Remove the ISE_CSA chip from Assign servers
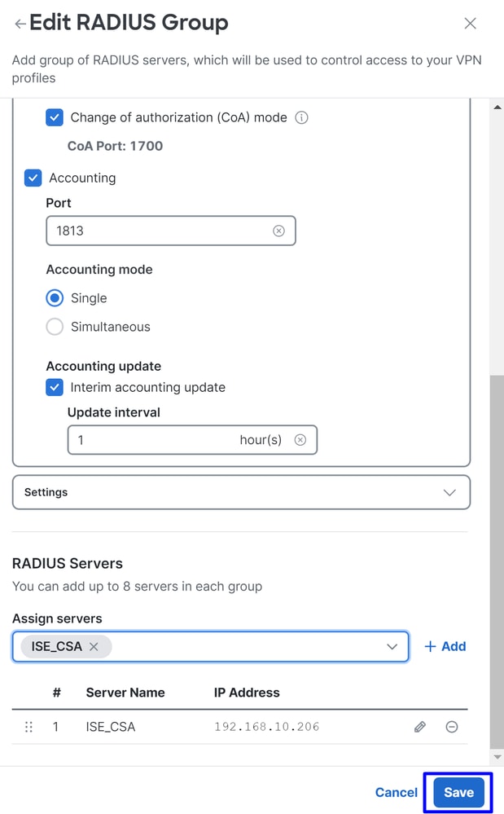This screenshot has width=504, height=814. [x=94, y=646]
